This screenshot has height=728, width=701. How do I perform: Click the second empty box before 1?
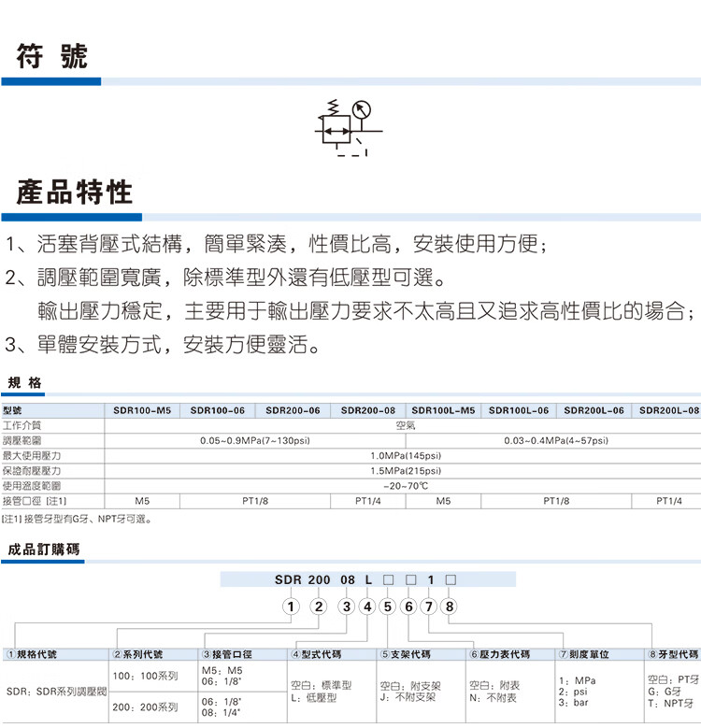click(409, 579)
